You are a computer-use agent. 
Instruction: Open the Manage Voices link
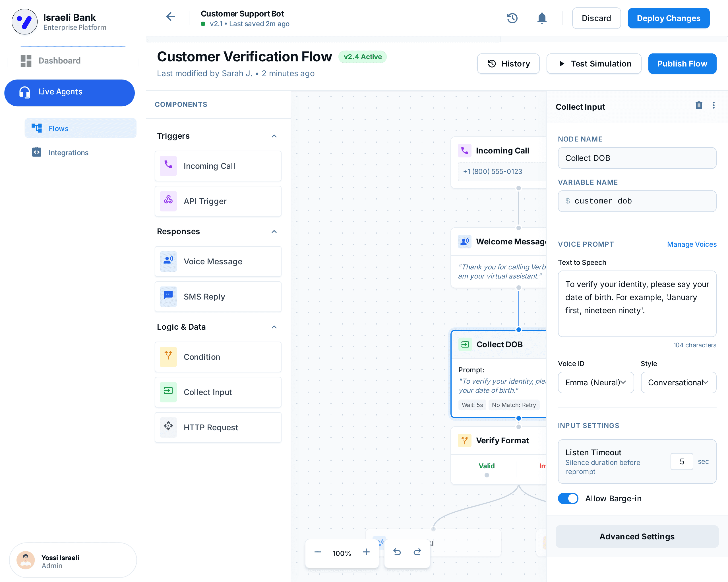click(x=691, y=244)
